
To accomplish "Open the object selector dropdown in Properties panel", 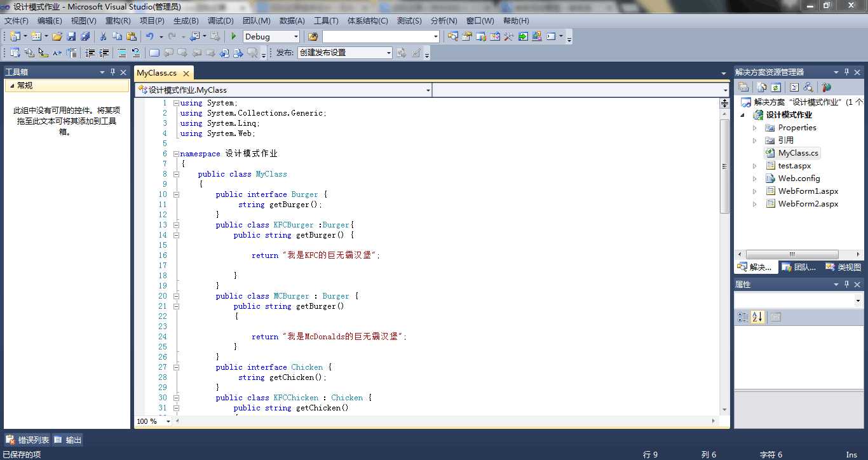I will click(x=858, y=301).
